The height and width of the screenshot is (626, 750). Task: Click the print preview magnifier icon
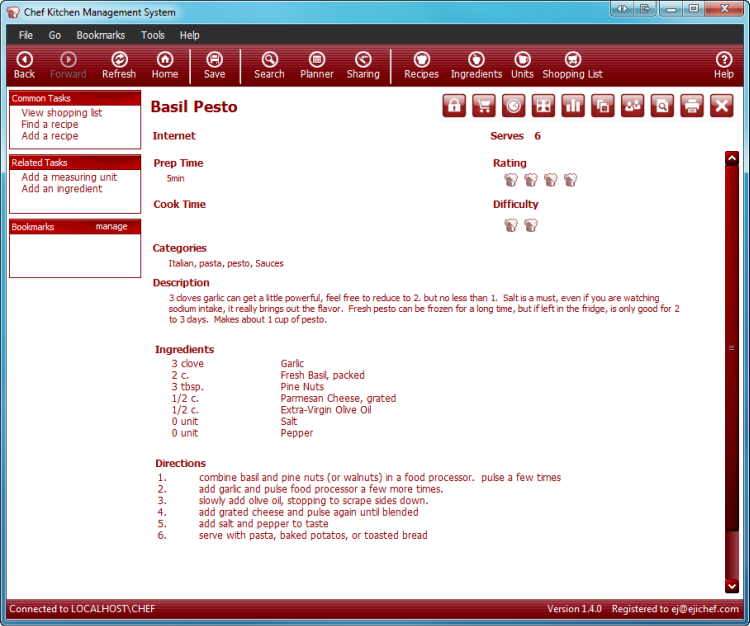point(662,106)
